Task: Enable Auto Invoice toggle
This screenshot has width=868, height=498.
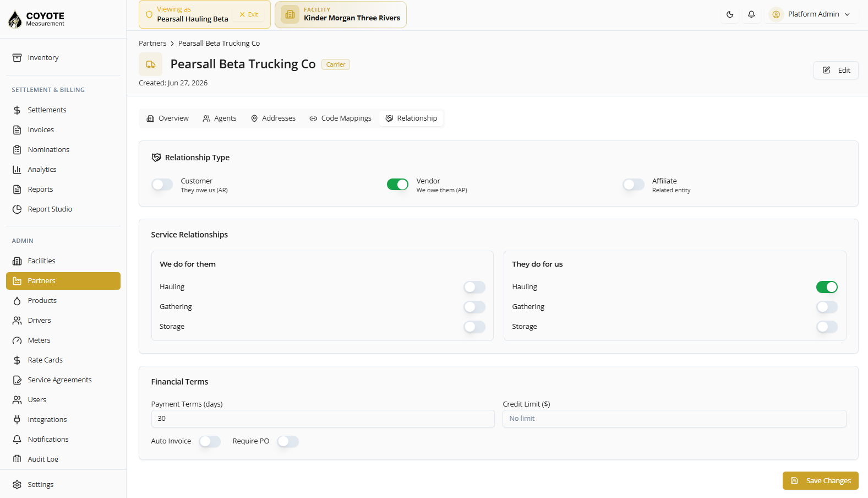Action: pos(210,442)
